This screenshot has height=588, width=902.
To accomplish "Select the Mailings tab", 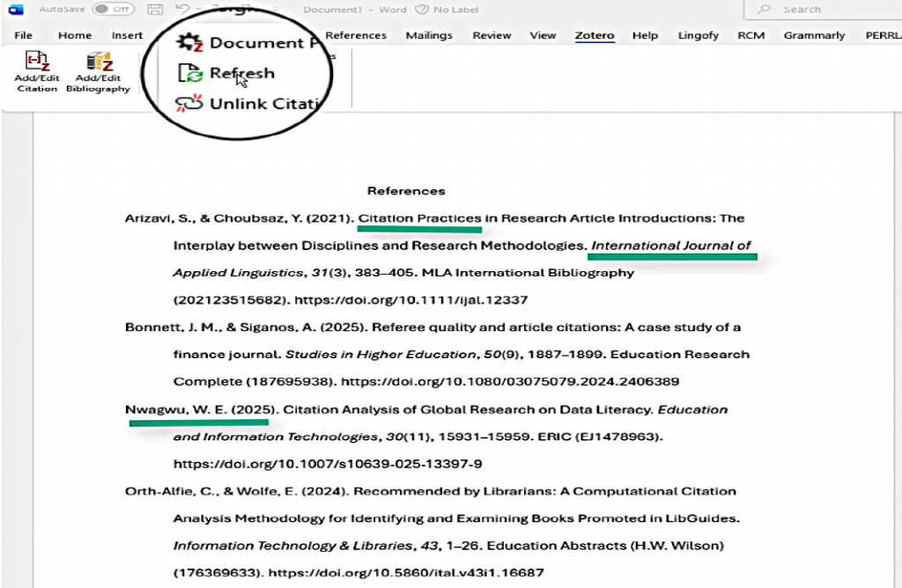I will click(429, 35).
